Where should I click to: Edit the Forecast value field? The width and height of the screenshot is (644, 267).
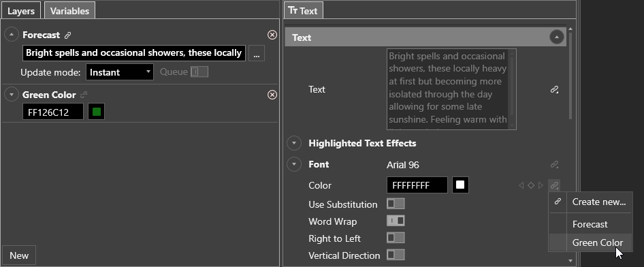134,53
